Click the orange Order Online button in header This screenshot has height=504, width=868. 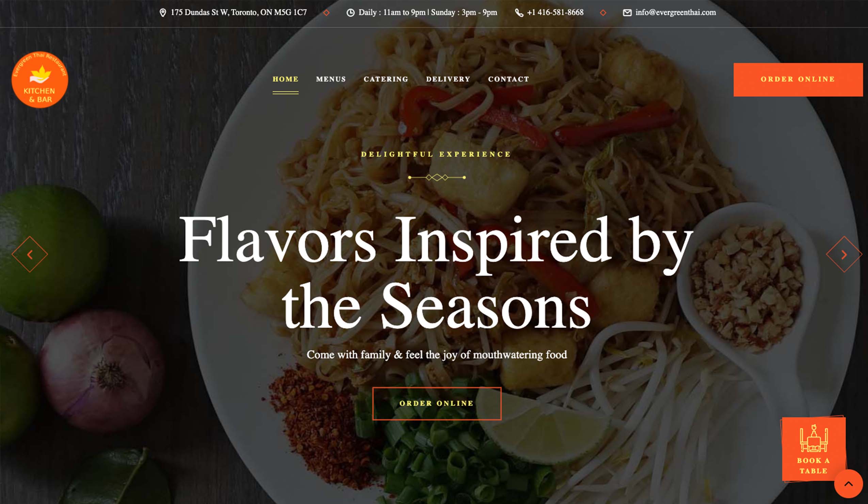point(798,80)
